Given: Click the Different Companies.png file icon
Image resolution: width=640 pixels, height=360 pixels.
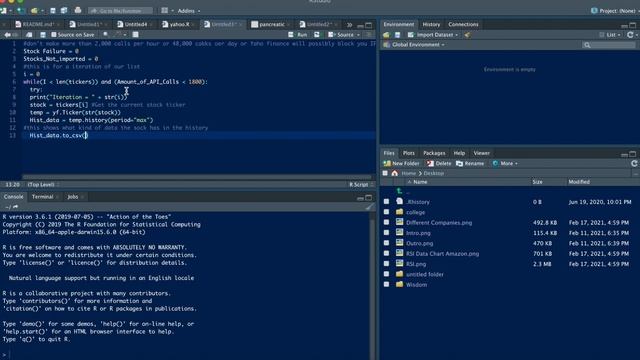Looking at the screenshot, I should click(x=399, y=222).
